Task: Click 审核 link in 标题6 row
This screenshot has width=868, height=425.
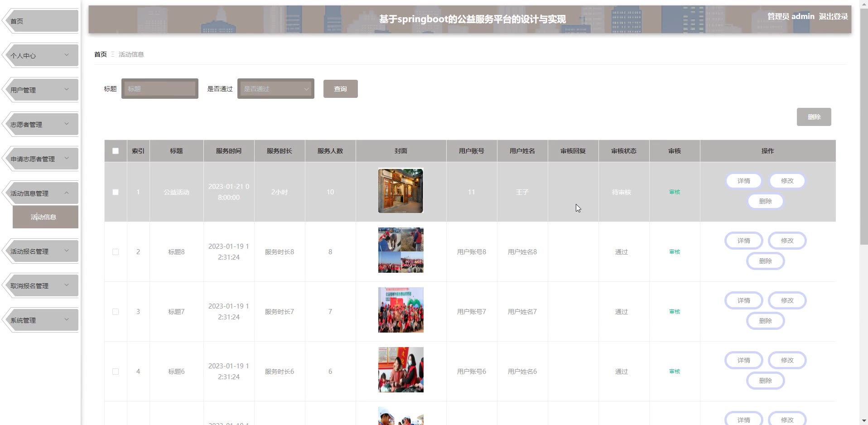Action: (x=675, y=372)
